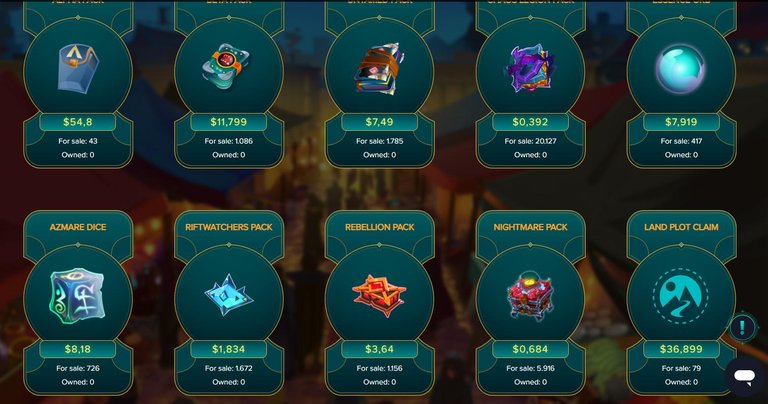
Task: Select the $0,392 price tag
Action: click(530, 122)
